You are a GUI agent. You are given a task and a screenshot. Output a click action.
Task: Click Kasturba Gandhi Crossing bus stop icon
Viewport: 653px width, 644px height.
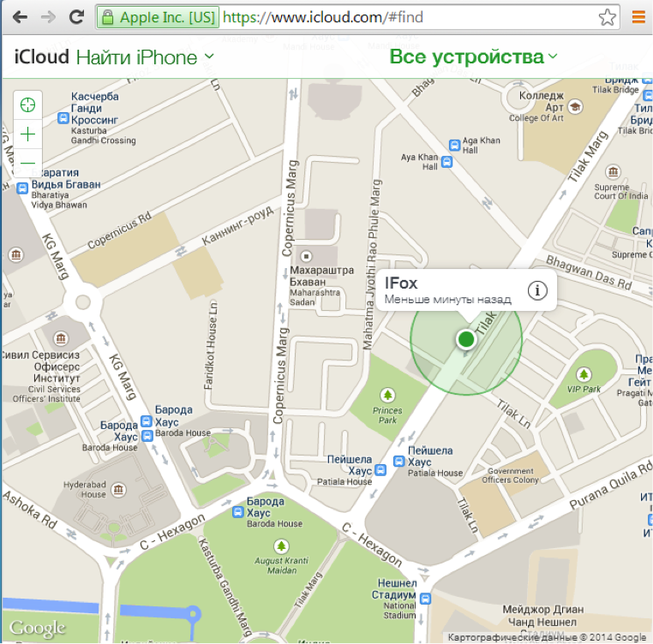click(63, 119)
